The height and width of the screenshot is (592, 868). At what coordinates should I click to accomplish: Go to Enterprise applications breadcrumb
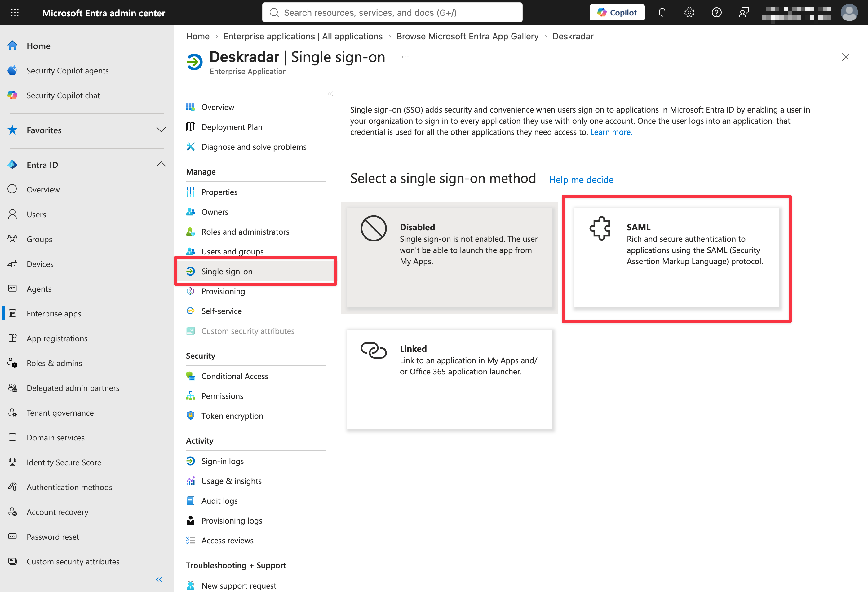[303, 36]
